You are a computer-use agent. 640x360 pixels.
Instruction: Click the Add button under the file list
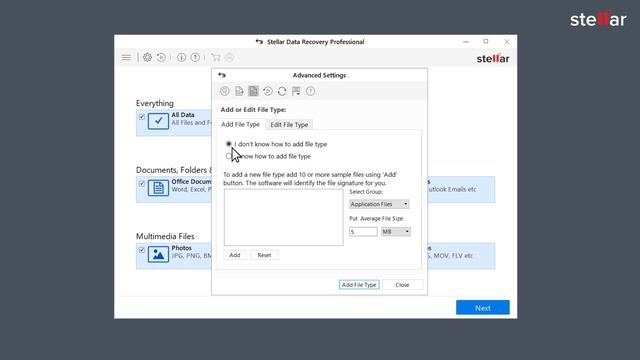tap(235, 255)
